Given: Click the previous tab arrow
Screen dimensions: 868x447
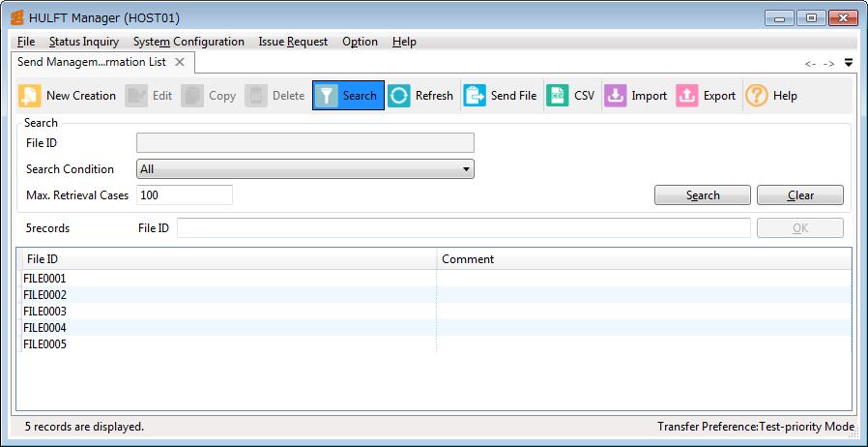Looking at the screenshot, I should (810, 64).
